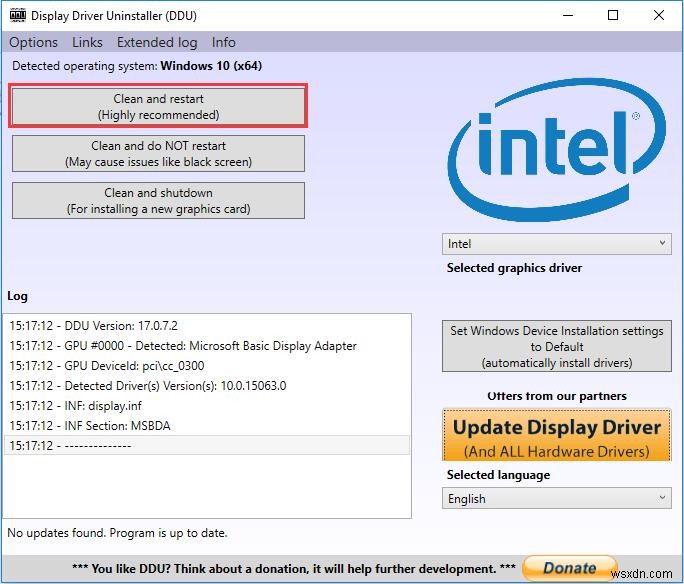This screenshot has height=584, width=684.
Task: Click Clean and do NOT restart
Action: pos(158,153)
